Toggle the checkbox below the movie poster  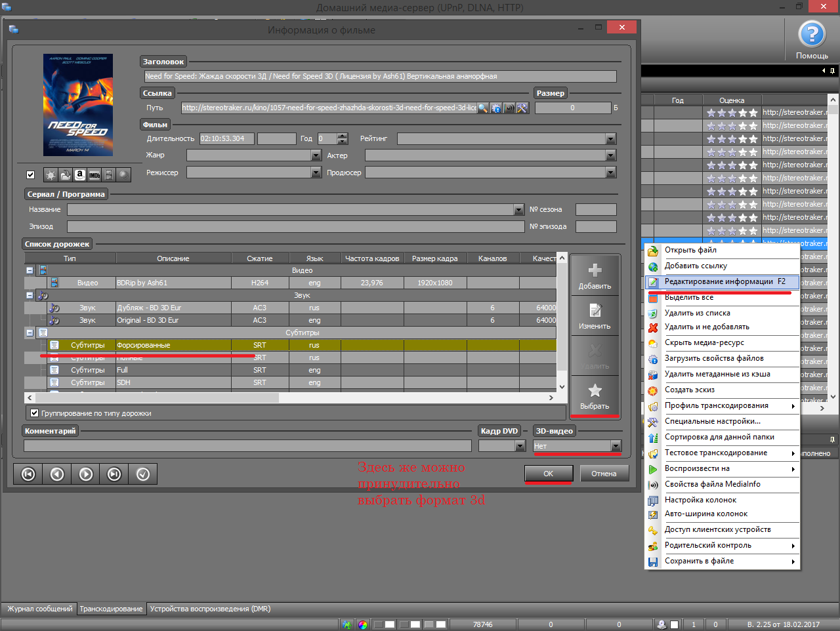pos(30,175)
